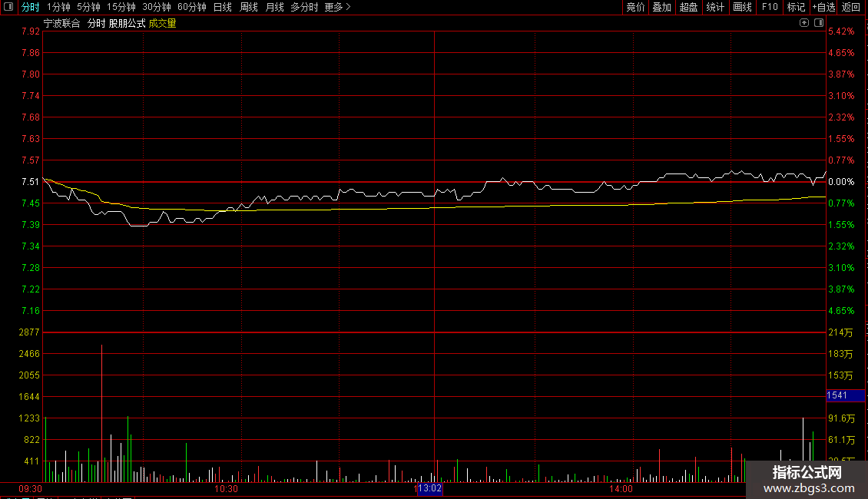Click the 7.51 baseline price label

(x=31, y=181)
